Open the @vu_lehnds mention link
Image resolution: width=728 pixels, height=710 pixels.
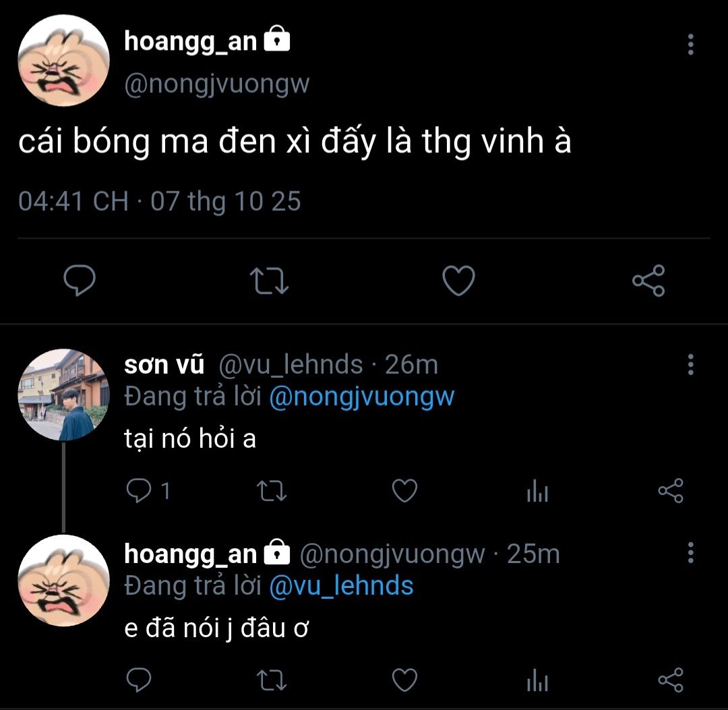click(341, 585)
